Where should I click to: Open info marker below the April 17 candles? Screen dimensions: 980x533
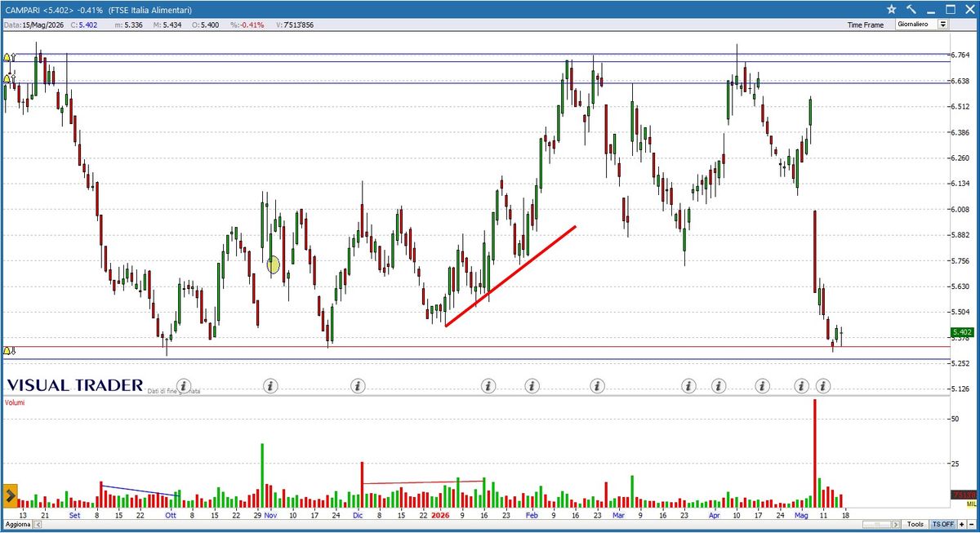pyautogui.click(x=763, y=385)
